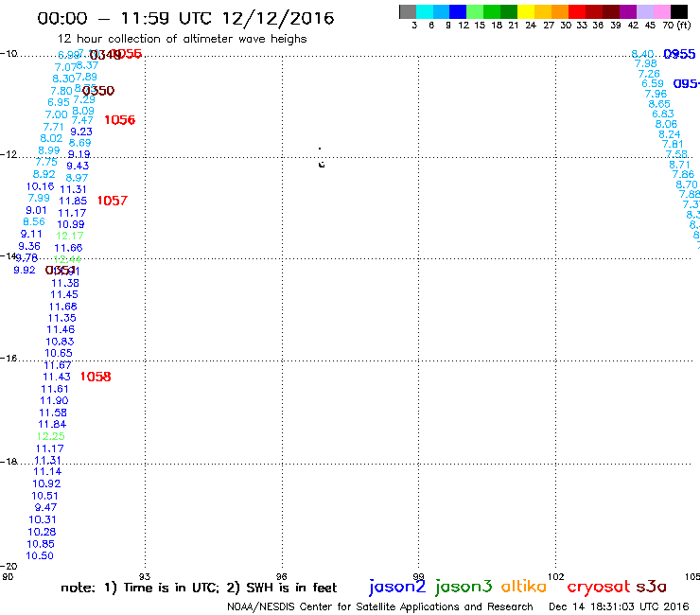Click the '11.45' wave height value
The width and height of the screenshot is (700, 615).
tap(63, 295)
